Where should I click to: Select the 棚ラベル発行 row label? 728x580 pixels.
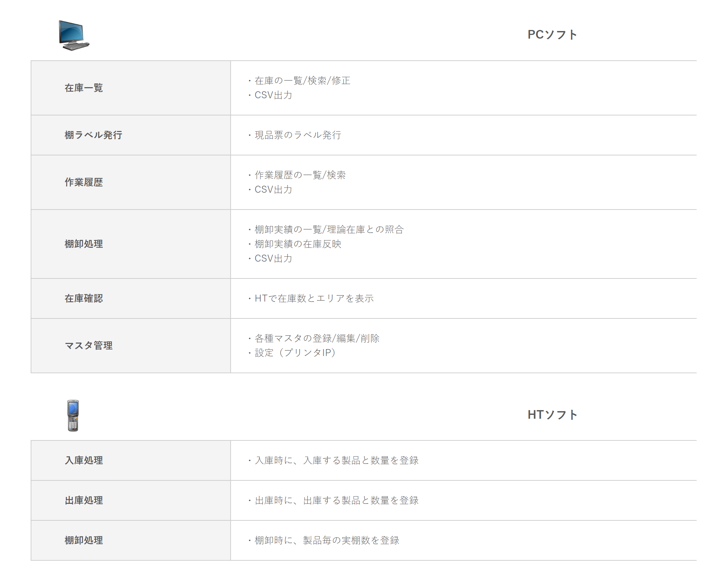pos(93,135)
